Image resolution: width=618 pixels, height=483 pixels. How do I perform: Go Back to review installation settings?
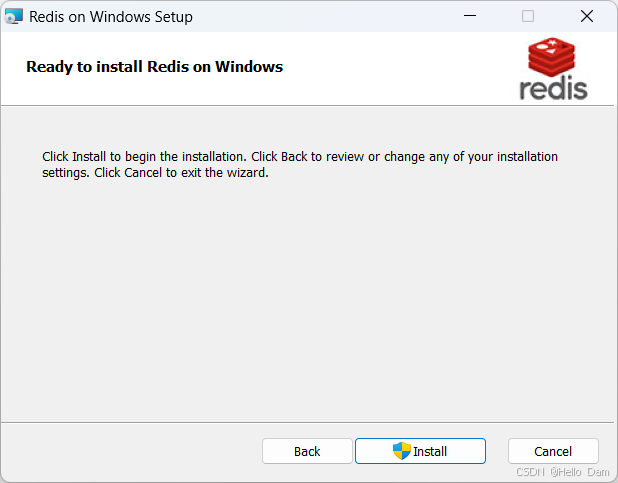[307, 451]
